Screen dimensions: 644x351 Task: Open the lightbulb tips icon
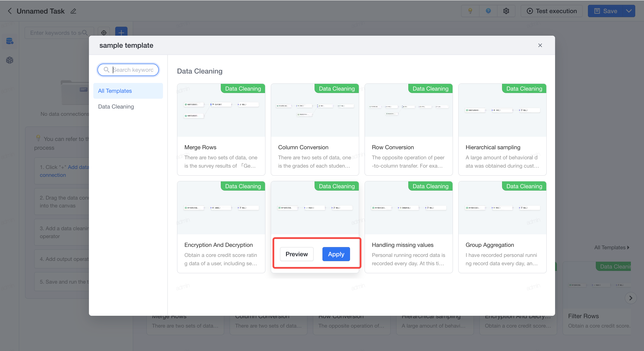(470, 11)
